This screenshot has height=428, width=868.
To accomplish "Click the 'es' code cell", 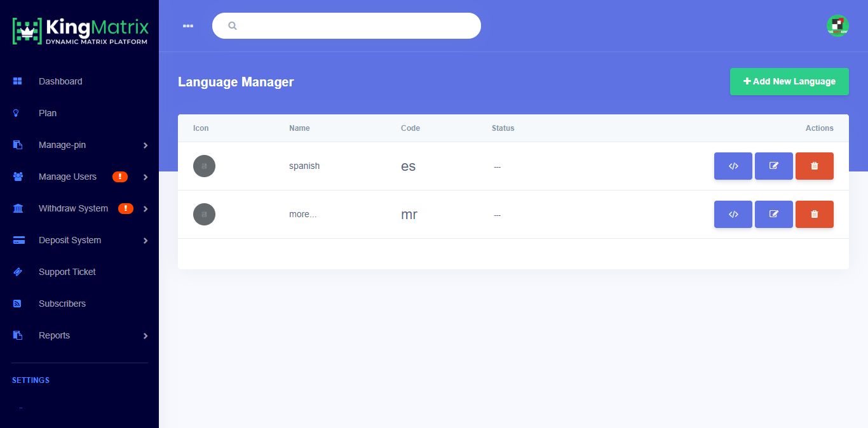I will point(409,166).
